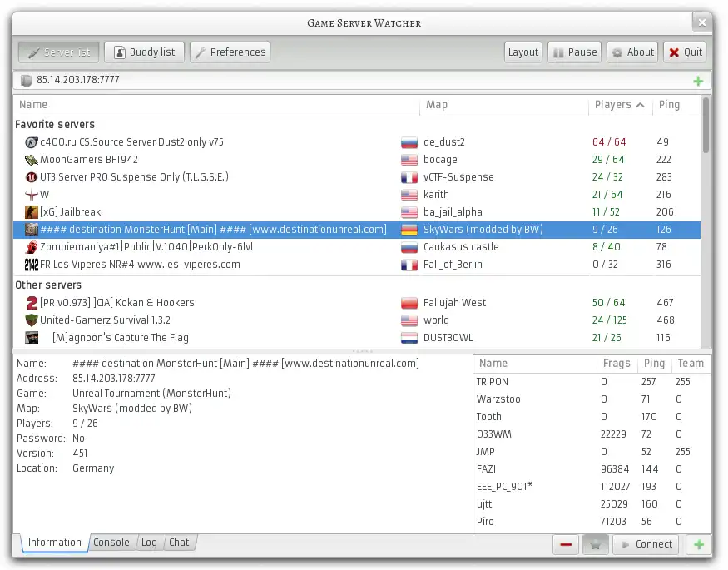Collapse the Other servers group
The image size is (728, 570).
point(48,285)
